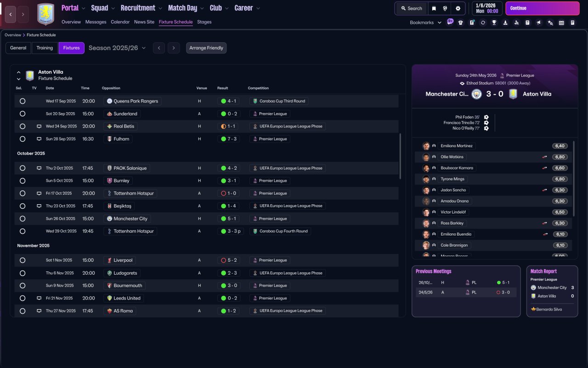The width and height of the screenshot is (588, 368).
Task: Click the training cone icon in bookmarks bar
Action: coord(505,23)
